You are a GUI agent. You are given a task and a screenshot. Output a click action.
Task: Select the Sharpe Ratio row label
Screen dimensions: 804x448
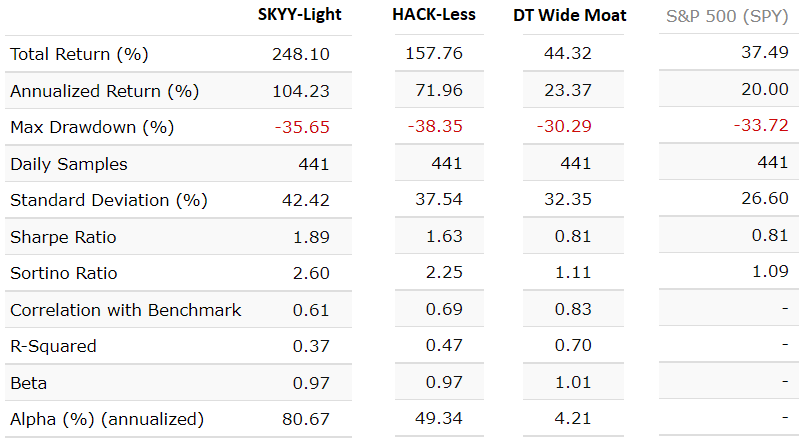(63, 237)
